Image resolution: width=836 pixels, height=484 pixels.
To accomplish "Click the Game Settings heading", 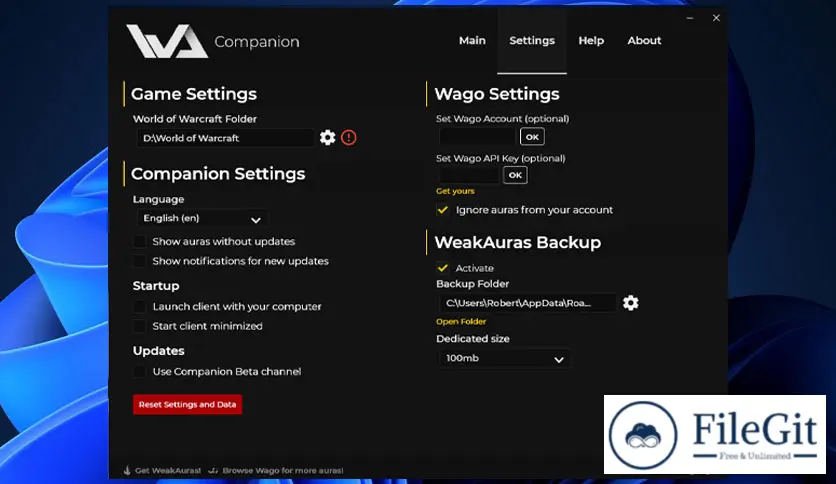I will 194,94.
